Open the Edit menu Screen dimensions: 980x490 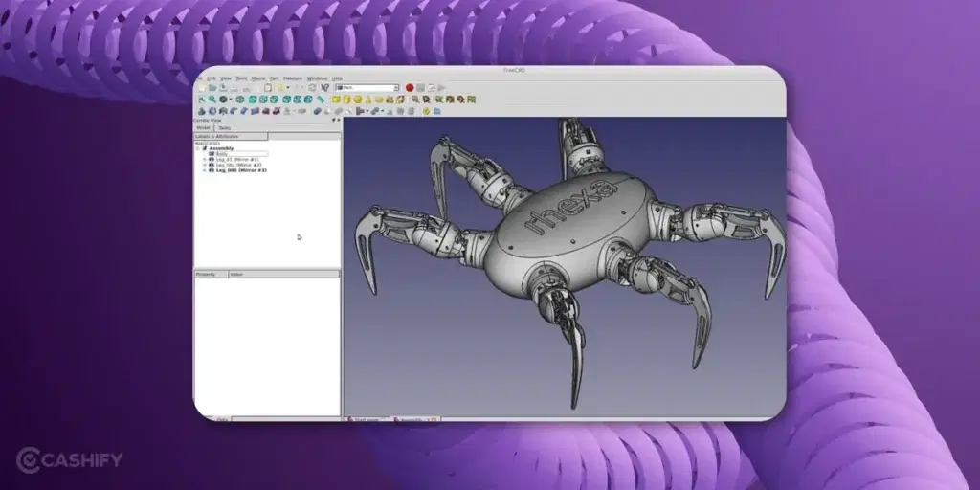[x=212, y=78]
